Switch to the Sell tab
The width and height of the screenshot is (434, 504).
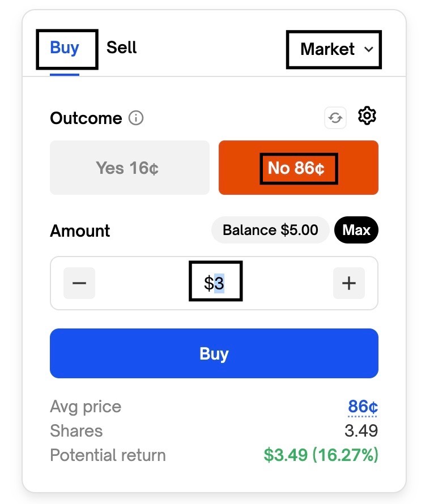(121, 48)
